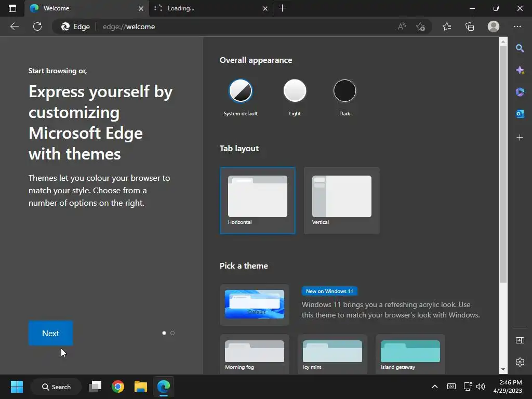Open a new tab with plus button

(282, 8)
